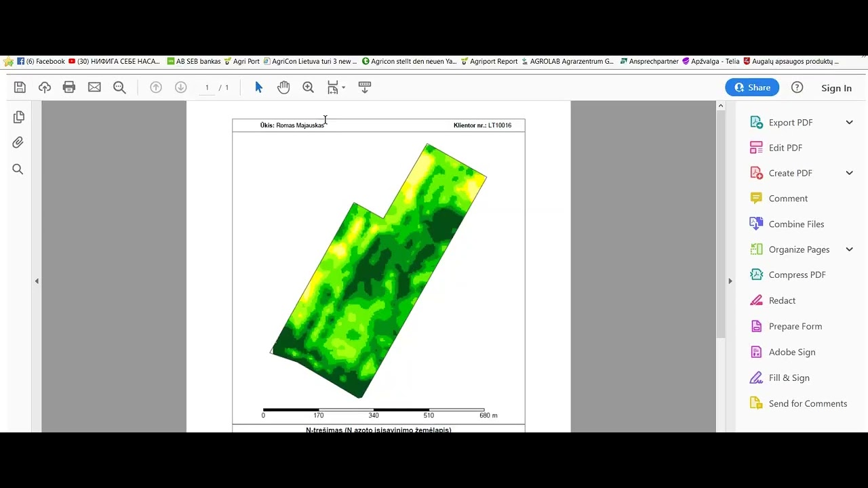Open page thumbnails panel icon
The width and height of the screenshot is (868, 488).
pyautogui.click(x=19, y=117)
